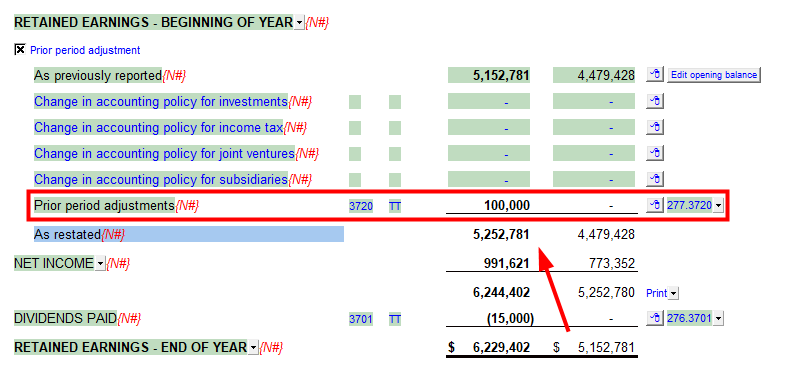Click mouse icon on joint ventures row
This screenshot has width=790, height=376.
[655, 153]
